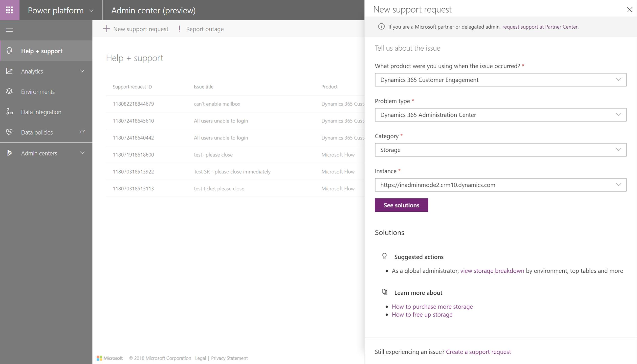Open request support at Partner Center link
The width and height of the screenshot is (637, 364).
pyautogui.click(x=540, y=27)
